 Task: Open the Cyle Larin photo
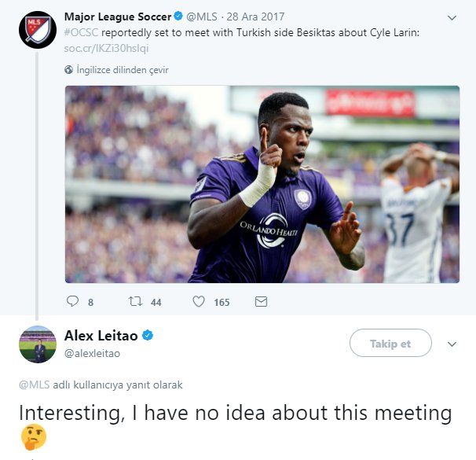262,184
